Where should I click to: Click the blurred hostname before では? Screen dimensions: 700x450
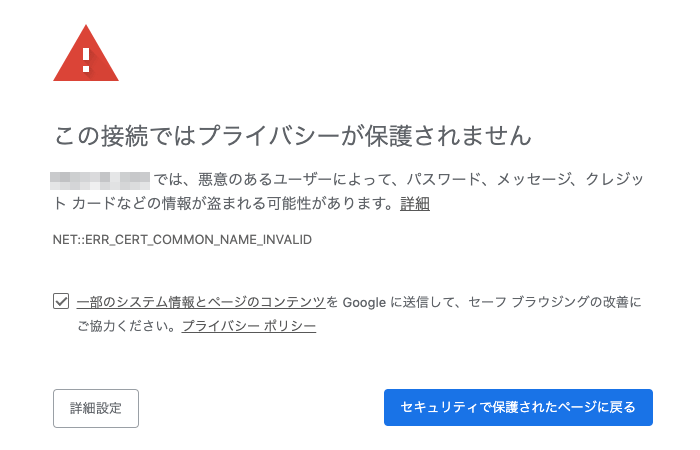point(100,180)
